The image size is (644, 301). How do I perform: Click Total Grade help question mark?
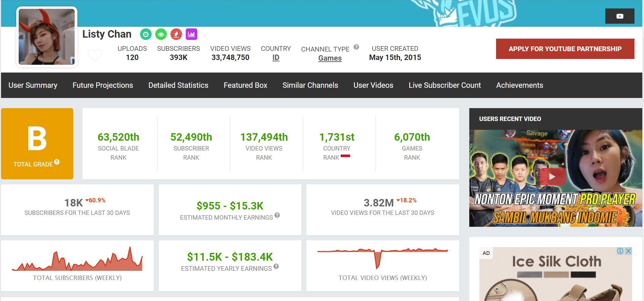click(57, 162)
